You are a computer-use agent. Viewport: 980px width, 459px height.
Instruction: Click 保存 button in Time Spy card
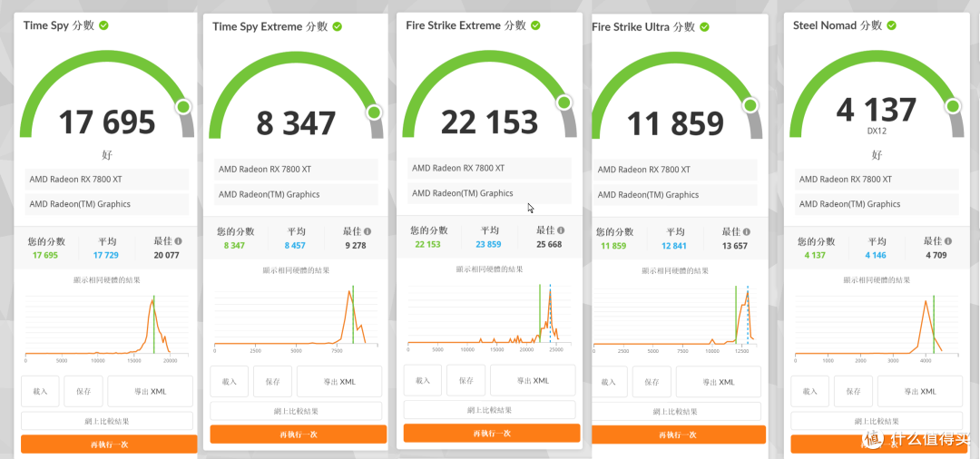click(x=83, y=392)
